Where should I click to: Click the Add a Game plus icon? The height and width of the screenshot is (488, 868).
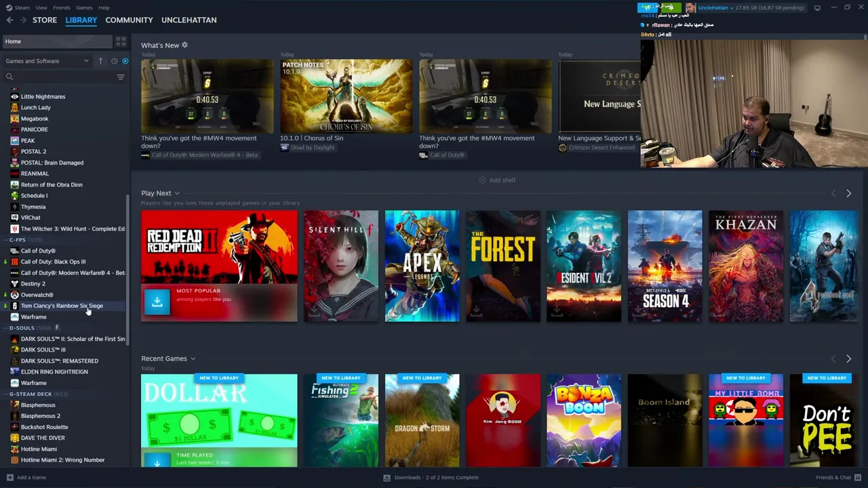tap(9, 477)
